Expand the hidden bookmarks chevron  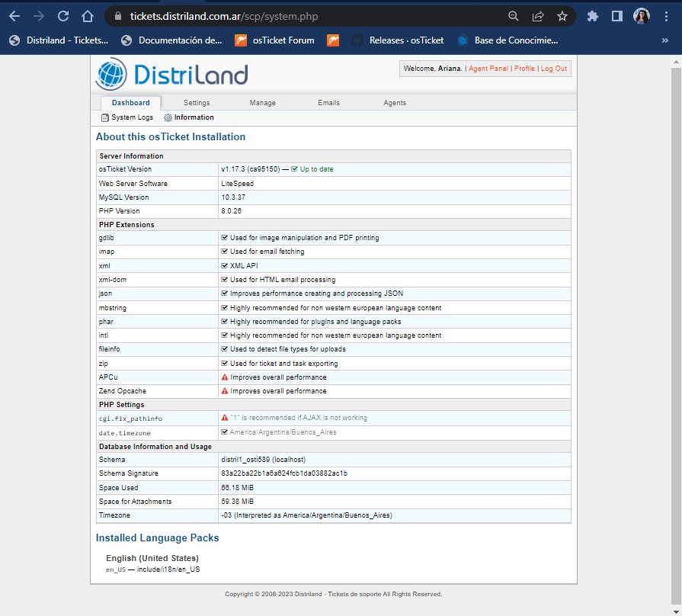pyautogui.click(x=664, y=40)
